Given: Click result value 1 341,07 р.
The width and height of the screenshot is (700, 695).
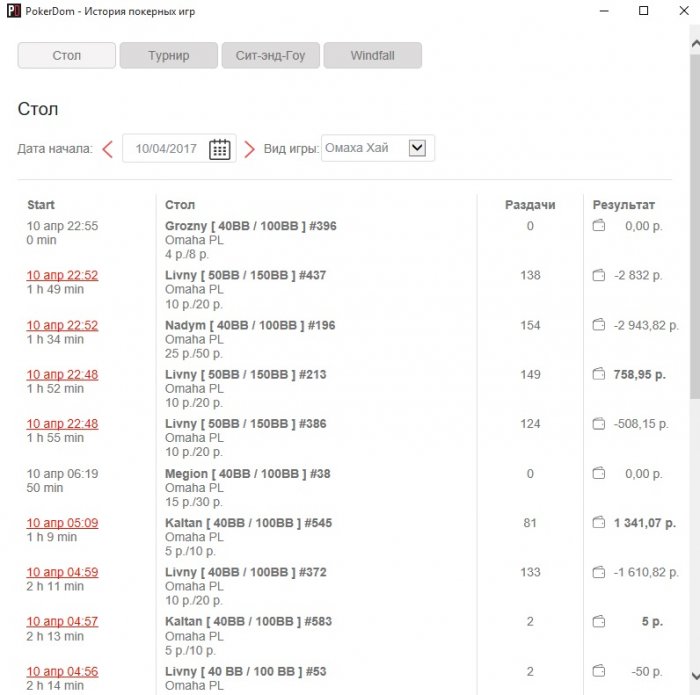Looking at the screenshot, I should tap(645, 523).
